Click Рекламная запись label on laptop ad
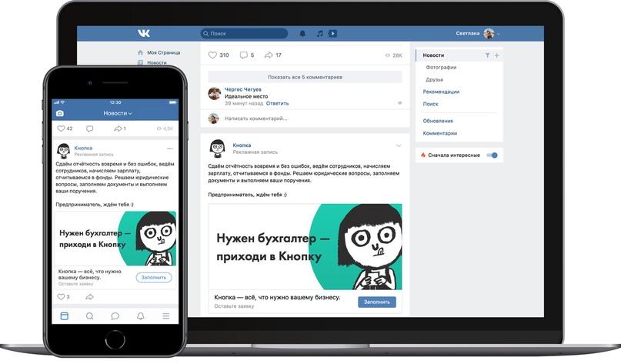 (x=255, y=152)
